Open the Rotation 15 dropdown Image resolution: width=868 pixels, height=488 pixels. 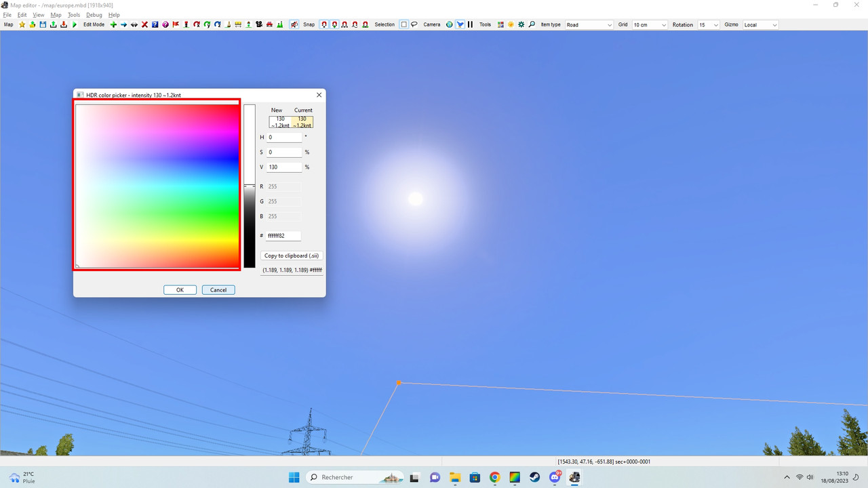pyautogui.click(x=709, y=24)
